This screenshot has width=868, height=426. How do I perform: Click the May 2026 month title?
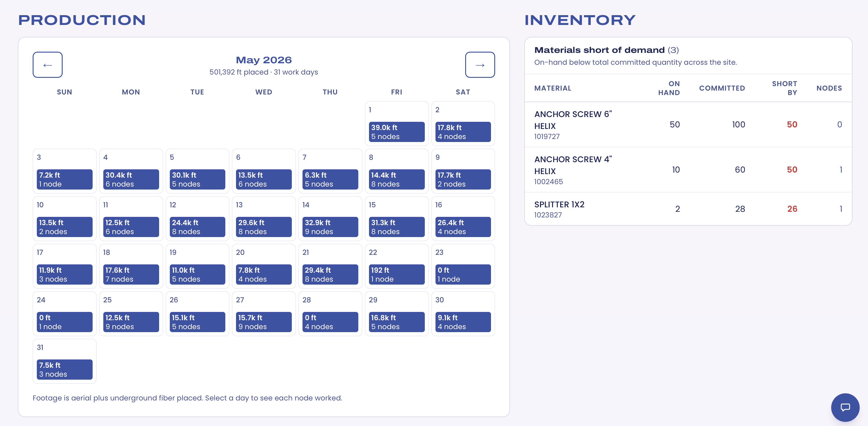pyautogui.click(x=264, y=60)
